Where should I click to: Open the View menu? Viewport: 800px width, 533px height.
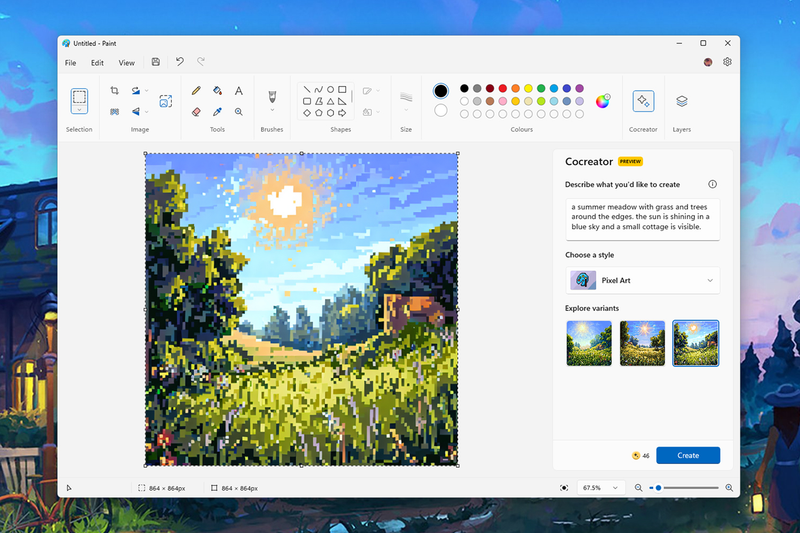(x=127, y=63)
